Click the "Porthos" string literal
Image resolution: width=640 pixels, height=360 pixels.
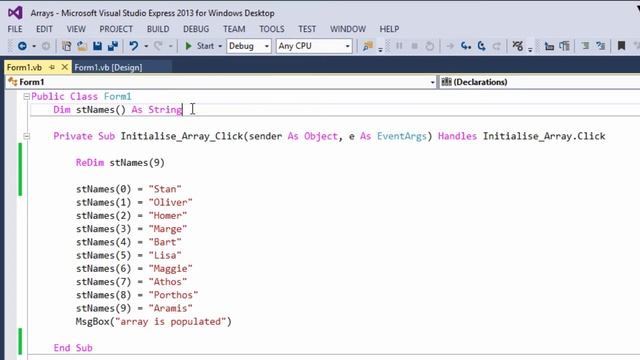pyautogui.click(x=173, y=295)
